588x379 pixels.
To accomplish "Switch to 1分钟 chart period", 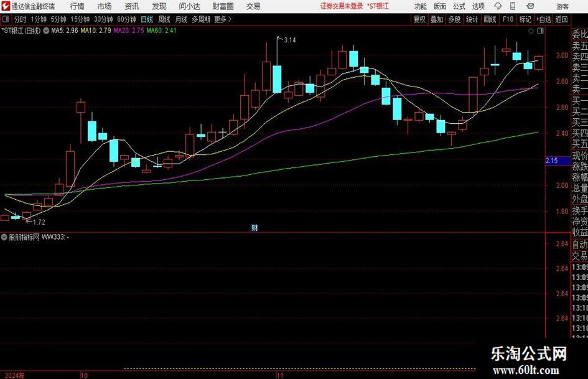I will tap(39, 19).
